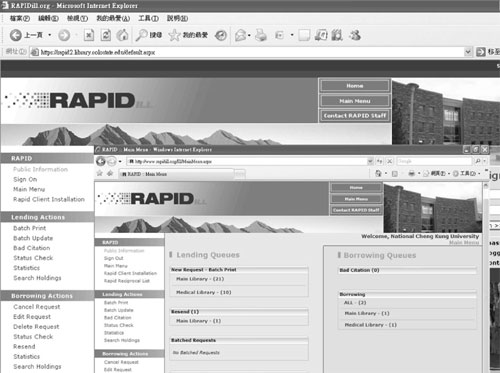Open Favorites with the star icon
Screen dimensions: 500x373
(174, 35)
